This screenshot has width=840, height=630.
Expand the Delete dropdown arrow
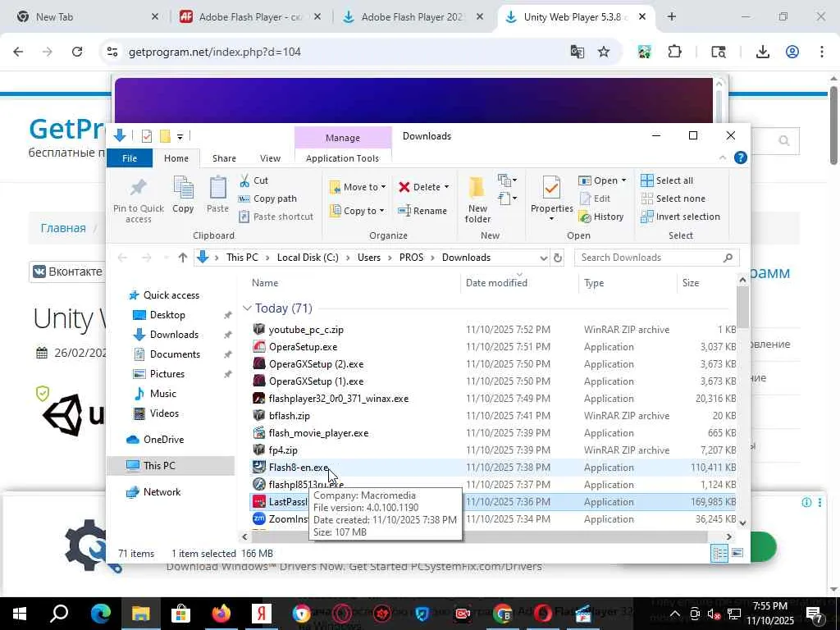446,187
